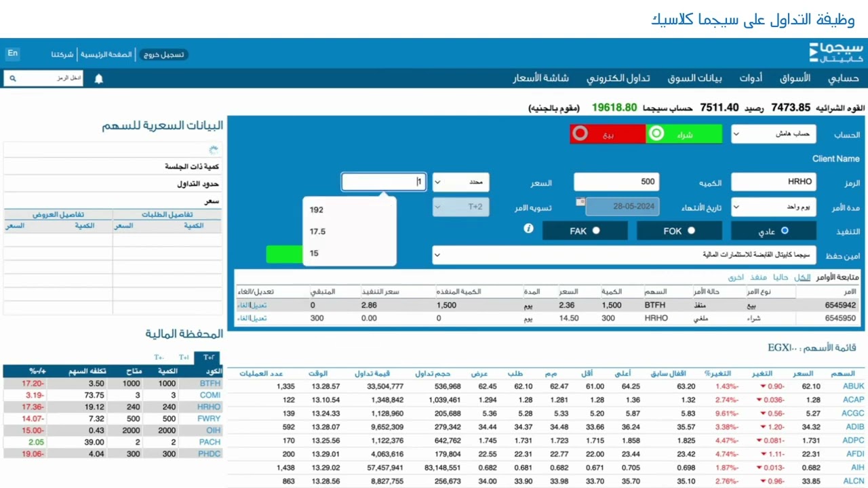Open ACGC in the stock list

tap(853, 413)
